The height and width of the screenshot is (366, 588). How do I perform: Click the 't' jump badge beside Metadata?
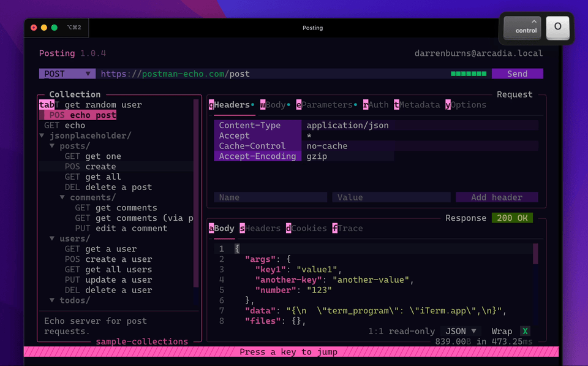(396, 105)
